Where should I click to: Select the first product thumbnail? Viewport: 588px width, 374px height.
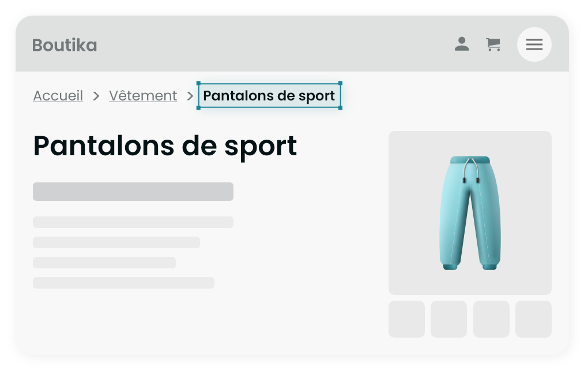tap(406, 319)
